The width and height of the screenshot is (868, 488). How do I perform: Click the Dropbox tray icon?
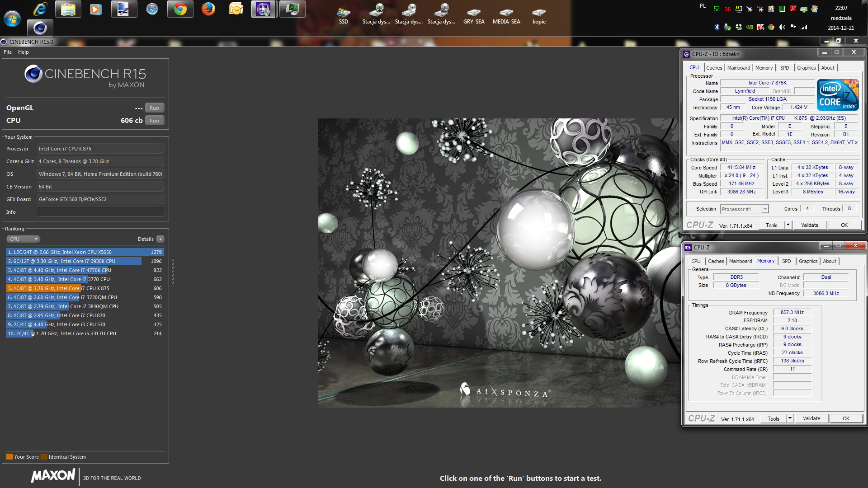pos(739,27)
